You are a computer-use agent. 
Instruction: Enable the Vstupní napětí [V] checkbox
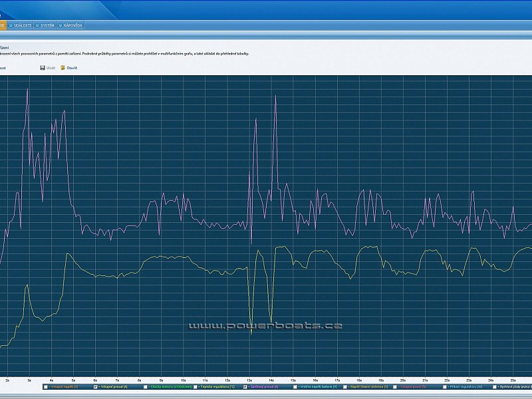pos(46,387)
